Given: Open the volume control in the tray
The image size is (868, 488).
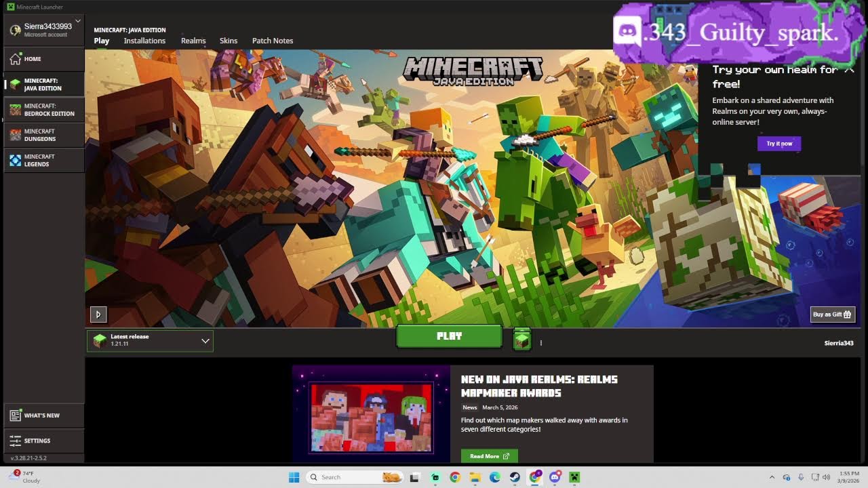Looking at the screenshot, I should click(x=826, y=477).
